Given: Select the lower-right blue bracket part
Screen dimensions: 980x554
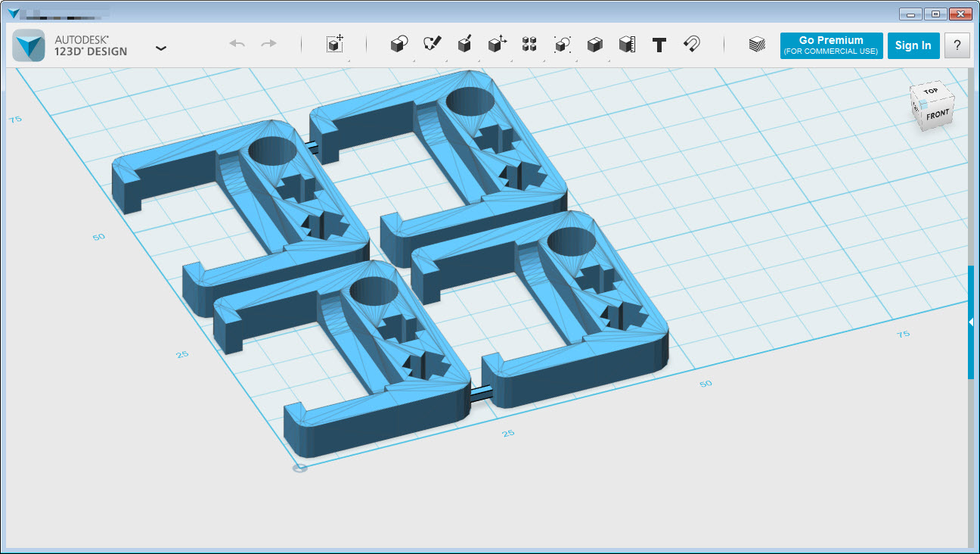Looking at the screenshot, I should coord(541,310).
